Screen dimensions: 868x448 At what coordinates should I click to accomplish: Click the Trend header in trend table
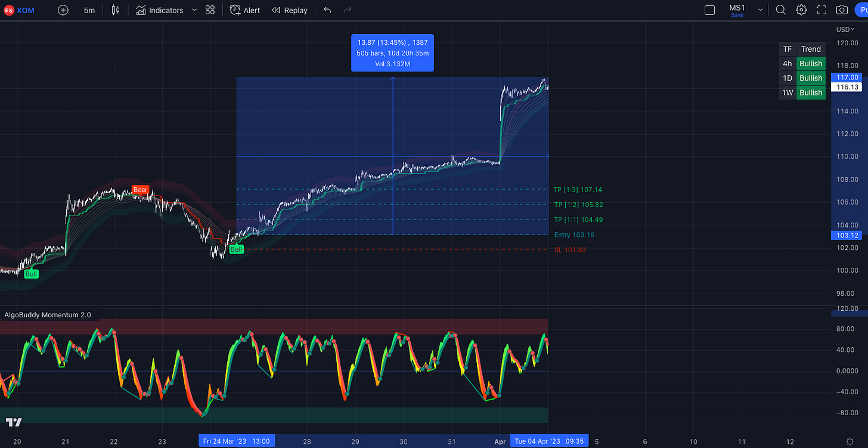811,50
